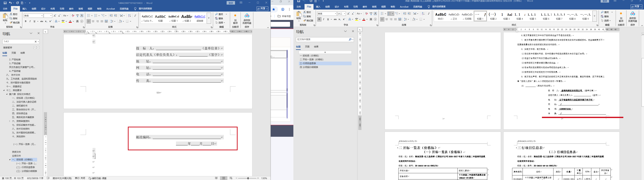Collapse the 第六章 投标文件格式 heading
Screen dimensions: 644x180
7,94
